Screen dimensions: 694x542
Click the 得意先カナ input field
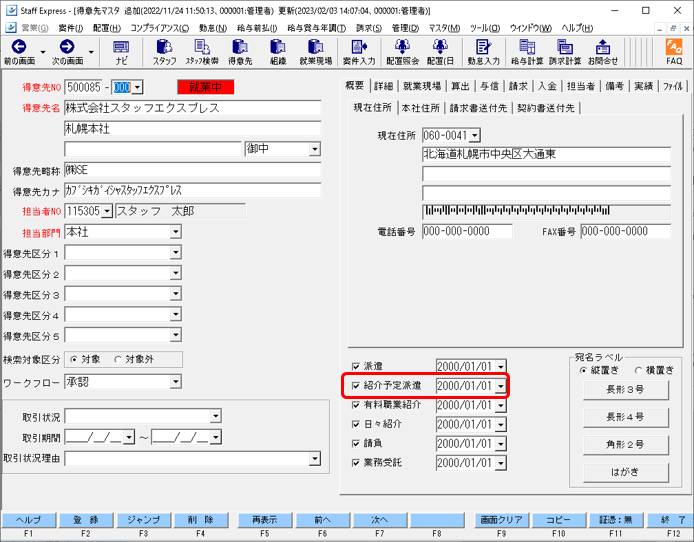193,191
